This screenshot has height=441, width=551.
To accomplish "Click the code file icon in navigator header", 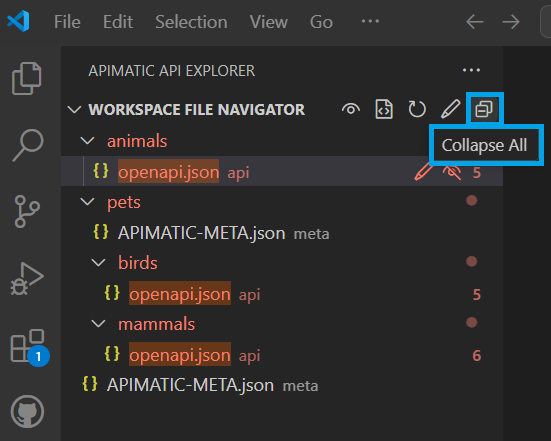I will [384, 109].
